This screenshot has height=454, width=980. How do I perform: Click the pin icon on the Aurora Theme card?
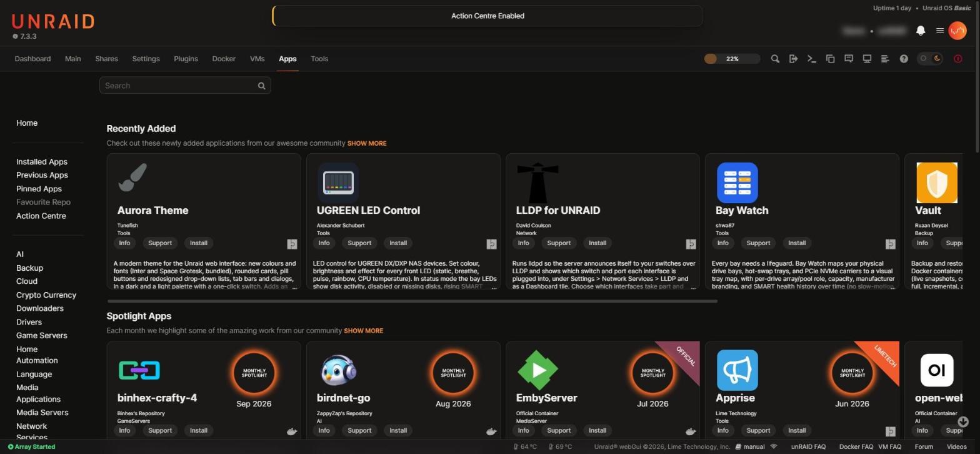292,244
